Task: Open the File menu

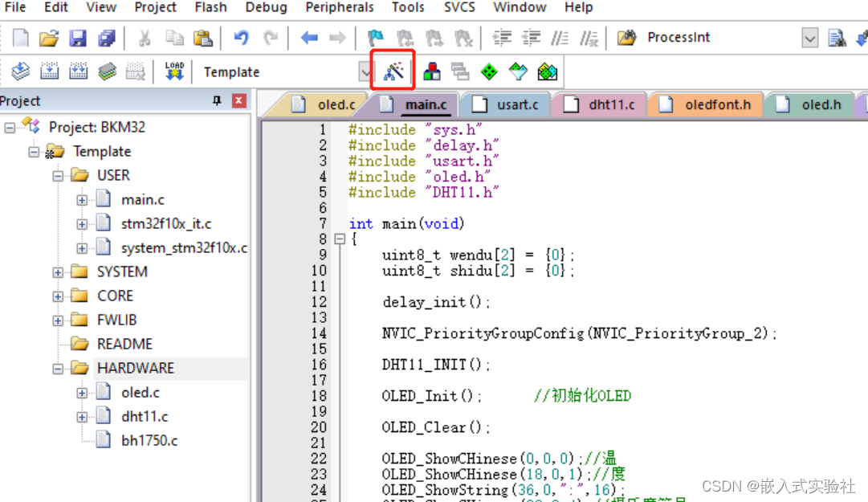Action: (15, 7)
